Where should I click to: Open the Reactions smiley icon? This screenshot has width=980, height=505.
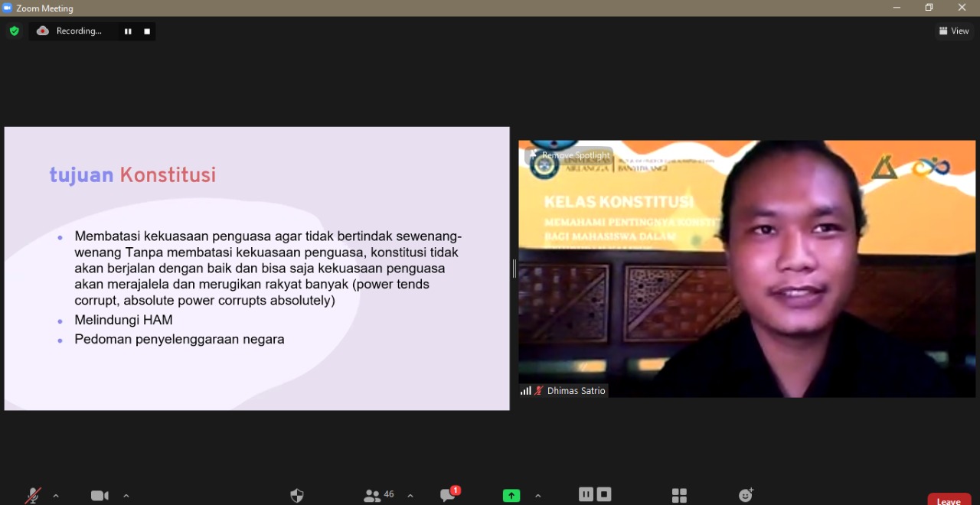tap(746, 495)
